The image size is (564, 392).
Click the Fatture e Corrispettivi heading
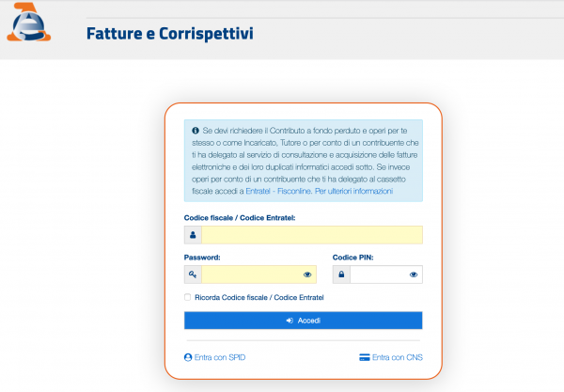click(170, 34)
